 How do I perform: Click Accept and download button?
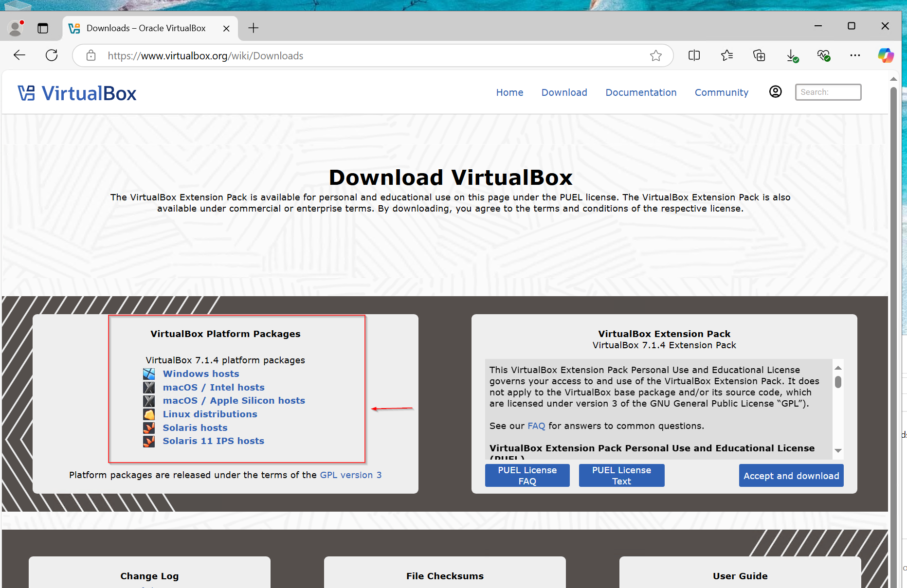(791, 476)
